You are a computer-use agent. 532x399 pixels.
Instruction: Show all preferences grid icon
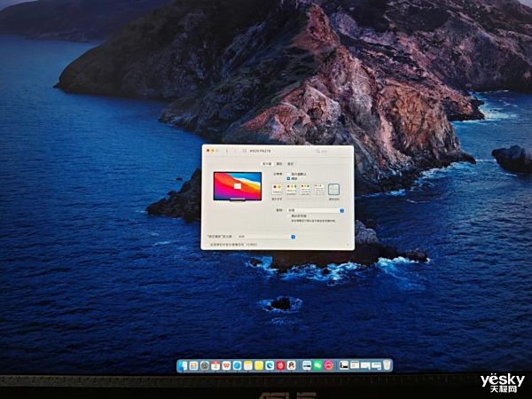click(245, 151)
